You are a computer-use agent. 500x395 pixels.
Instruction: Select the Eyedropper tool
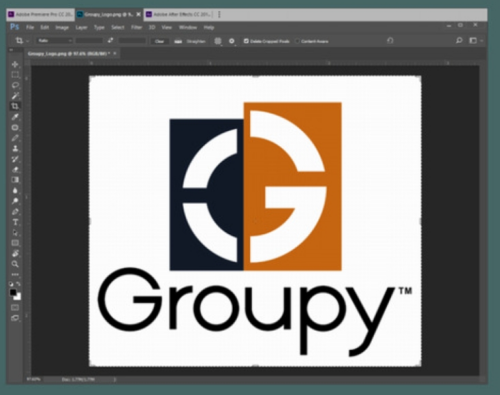coord(15,117)
